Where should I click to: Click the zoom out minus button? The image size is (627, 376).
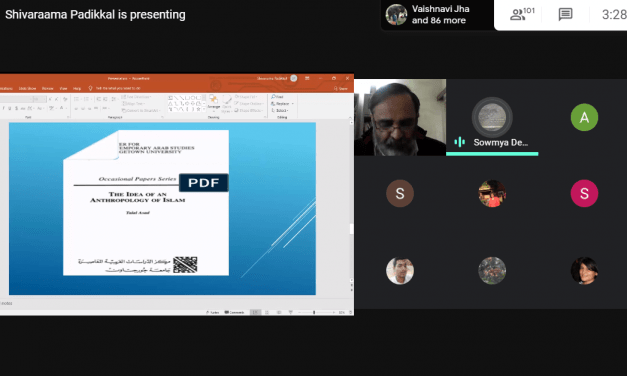(299, 312)
